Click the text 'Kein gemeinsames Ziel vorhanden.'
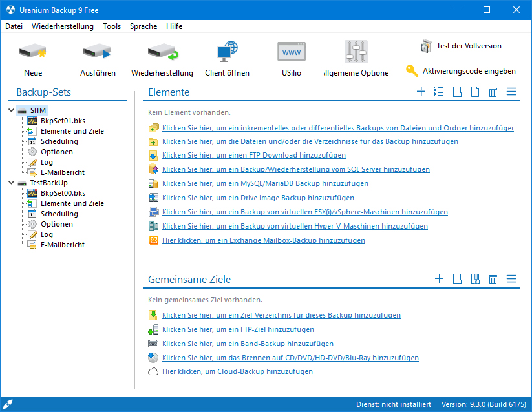532x412 pixels. 205,300
